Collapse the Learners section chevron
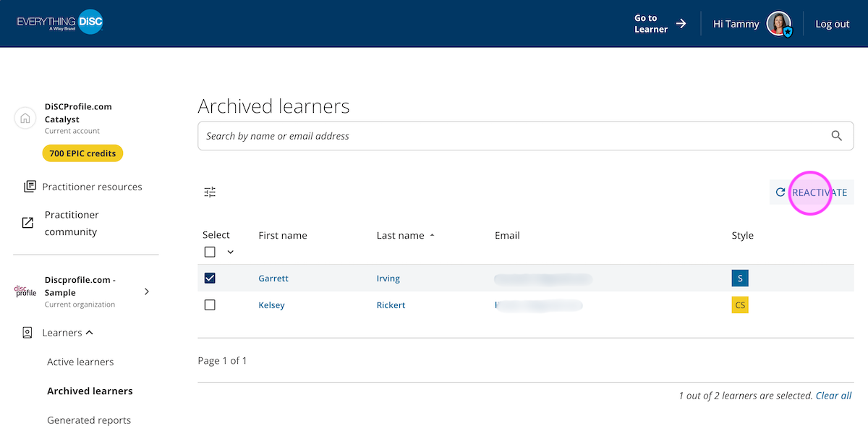This screenshot has height=434, width=868. pos(90,333)
